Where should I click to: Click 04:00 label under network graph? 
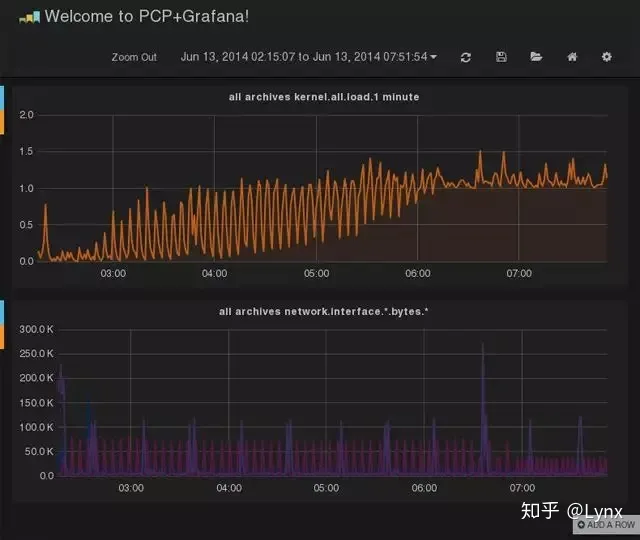pyautogui.click(x=229, y=488)
